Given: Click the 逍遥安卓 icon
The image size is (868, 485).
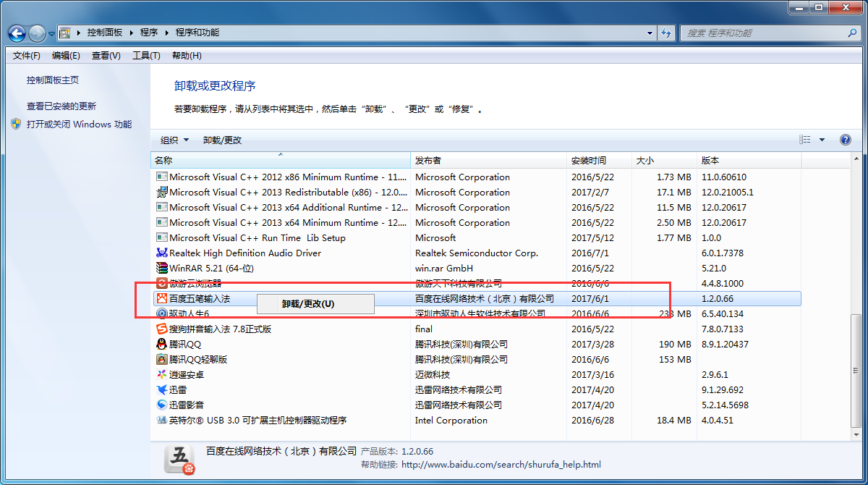Looking at the screenshot, I should (162, 375).
